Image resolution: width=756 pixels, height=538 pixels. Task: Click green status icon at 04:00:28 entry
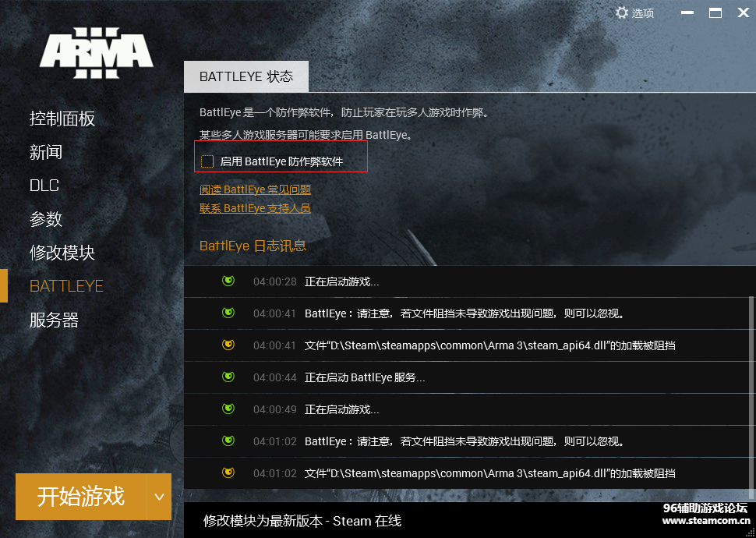(228, 281)
